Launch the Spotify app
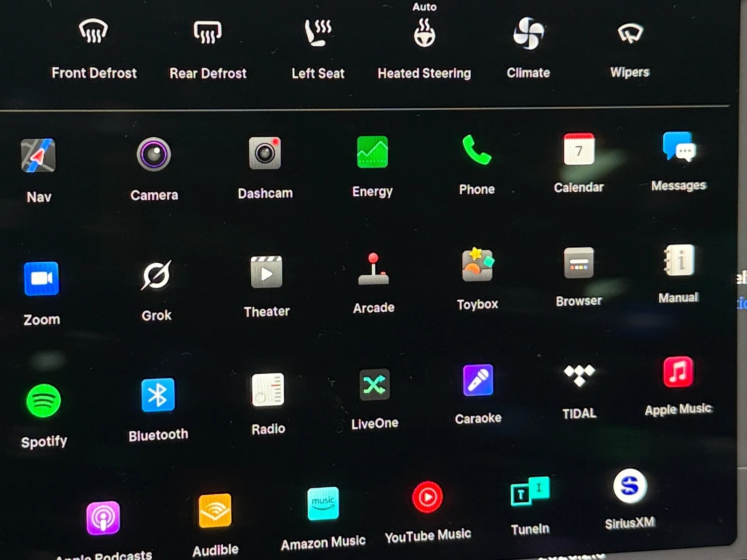 (x=43, y=400)
